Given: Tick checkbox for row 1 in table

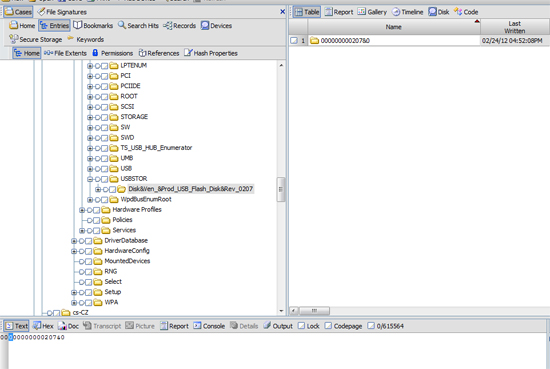Looking at the screenshot, I should [294, 41].
